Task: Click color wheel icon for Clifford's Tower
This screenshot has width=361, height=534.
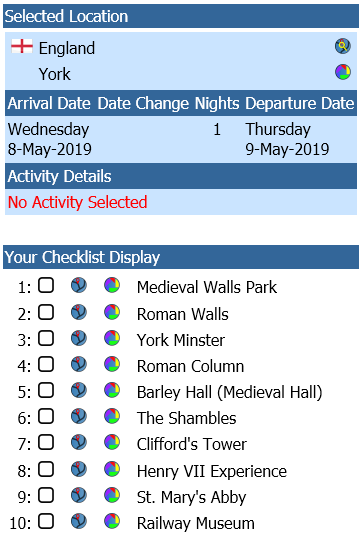Action: pos(112,442)
